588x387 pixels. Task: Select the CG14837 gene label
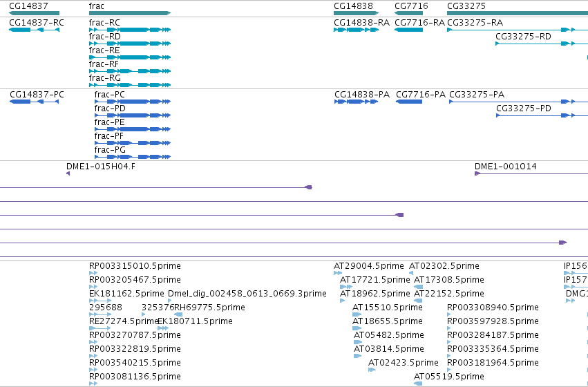point(28,6)
